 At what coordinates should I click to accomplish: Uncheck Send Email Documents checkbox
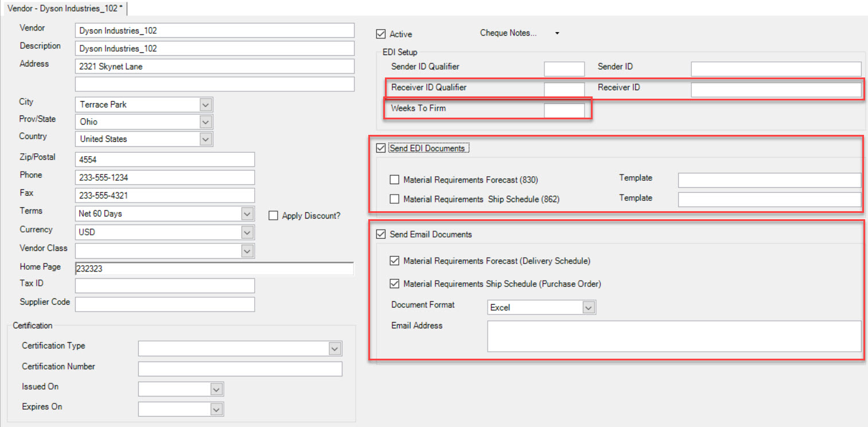point(381,234)
